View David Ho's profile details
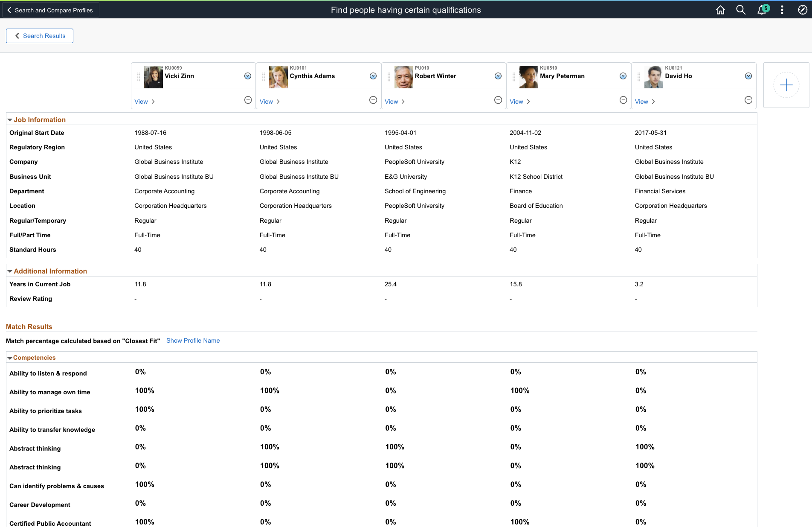This screenshot has width=812, height=527. pos(645,102)
